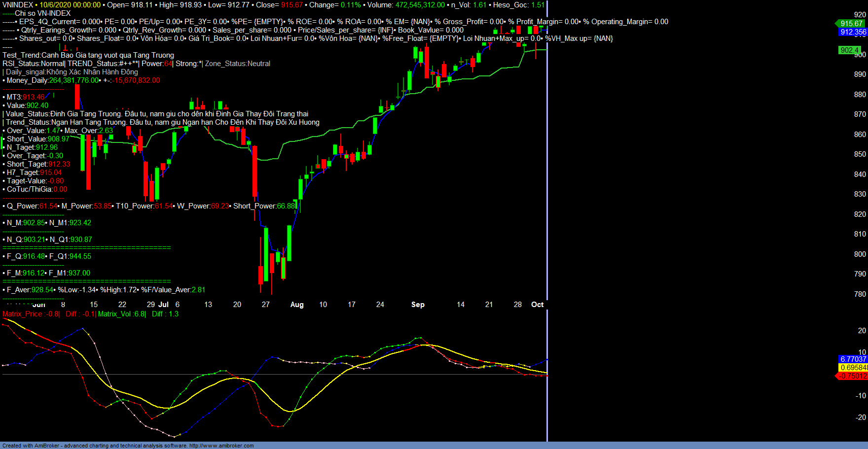The image size is (868, 449).
Task: Click the Money_Daily value text
Action: pyautogui.click(x=74, y=80)
